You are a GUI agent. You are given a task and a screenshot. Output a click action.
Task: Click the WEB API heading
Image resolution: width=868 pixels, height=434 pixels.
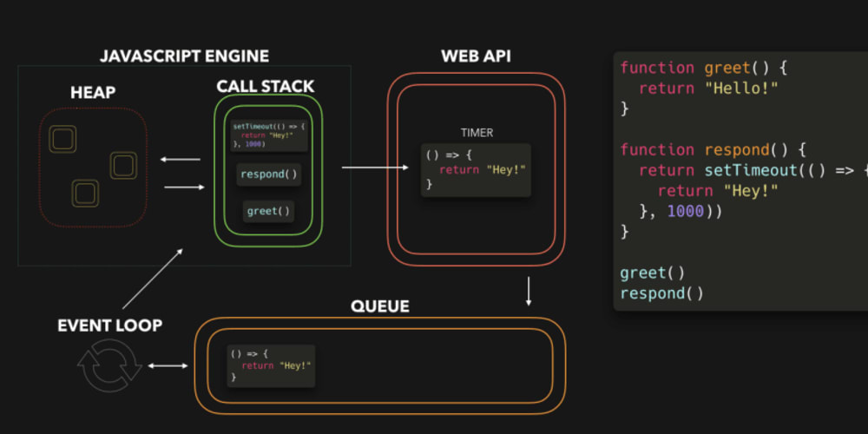point(476,56)
